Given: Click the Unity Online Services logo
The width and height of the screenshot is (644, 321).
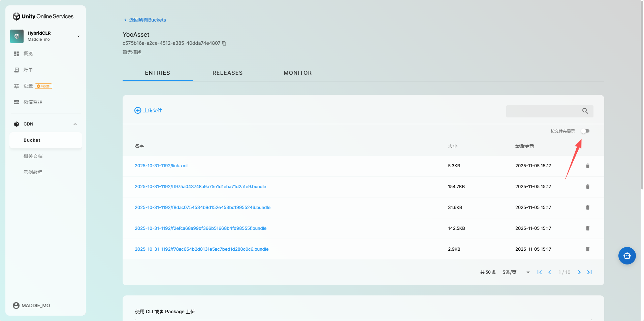Looking at the screenshot, I should 43,16.
